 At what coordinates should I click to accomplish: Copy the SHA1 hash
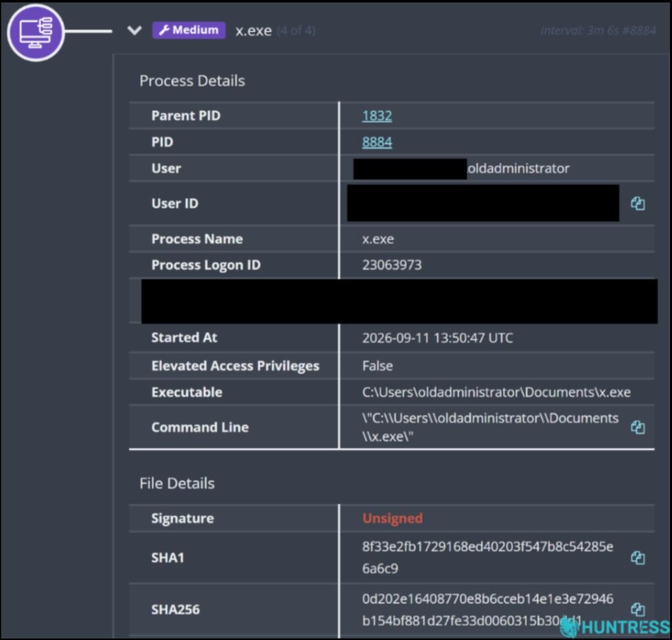tap(638, 558)
